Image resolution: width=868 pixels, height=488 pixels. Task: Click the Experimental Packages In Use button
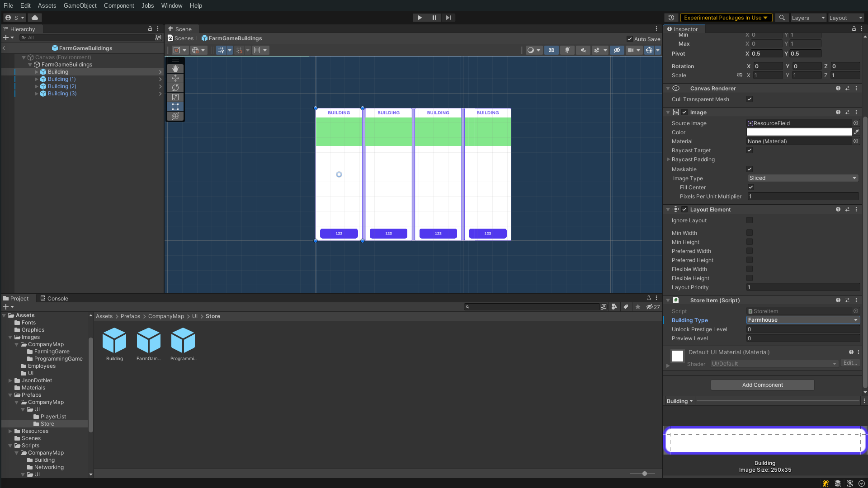click(x=726, y=18)
